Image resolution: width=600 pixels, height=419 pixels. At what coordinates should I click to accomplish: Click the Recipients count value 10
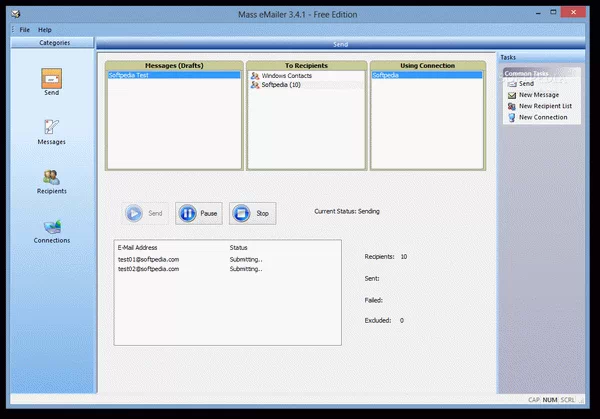(x=404, y=257)
